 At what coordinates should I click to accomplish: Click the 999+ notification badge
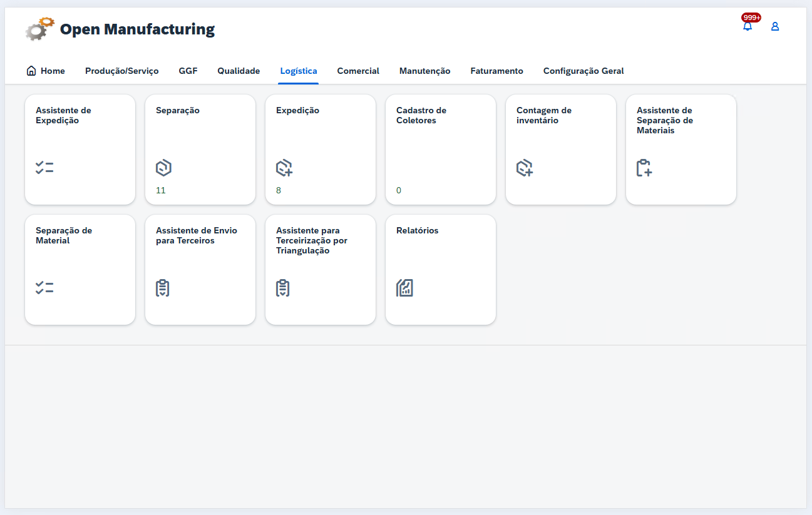[751, 18]
